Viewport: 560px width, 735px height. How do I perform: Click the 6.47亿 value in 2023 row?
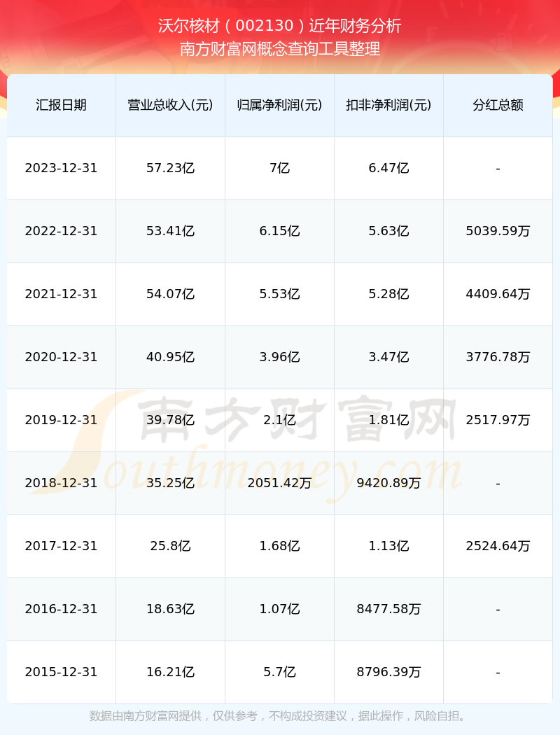(x=389, y=168)
